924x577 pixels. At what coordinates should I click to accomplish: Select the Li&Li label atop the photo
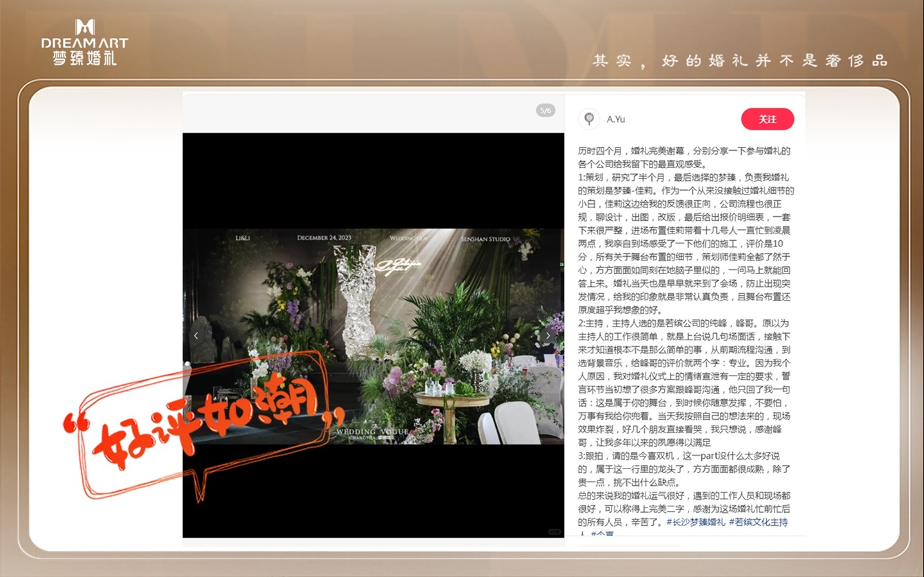pyautogui.click(x=243, y=238)
